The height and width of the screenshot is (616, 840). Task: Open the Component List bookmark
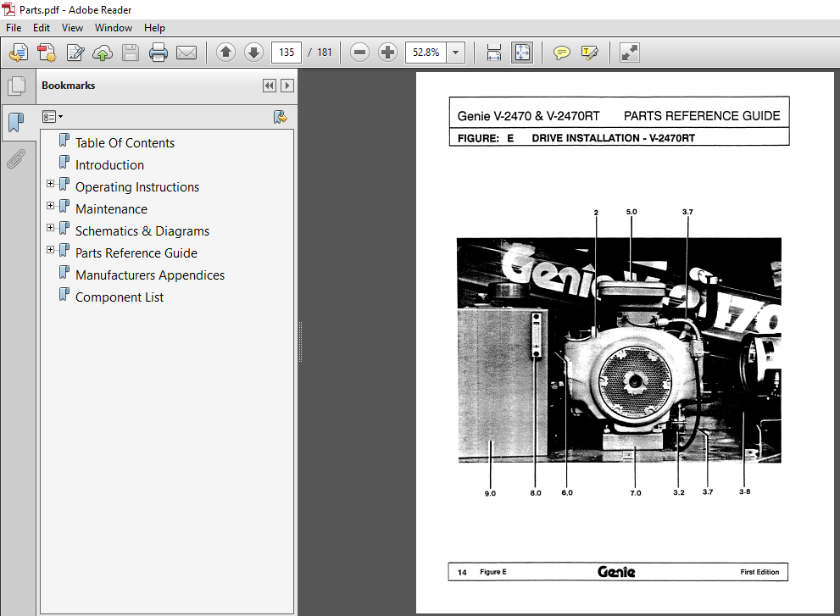pyautogui.click(x=120, y=297)
